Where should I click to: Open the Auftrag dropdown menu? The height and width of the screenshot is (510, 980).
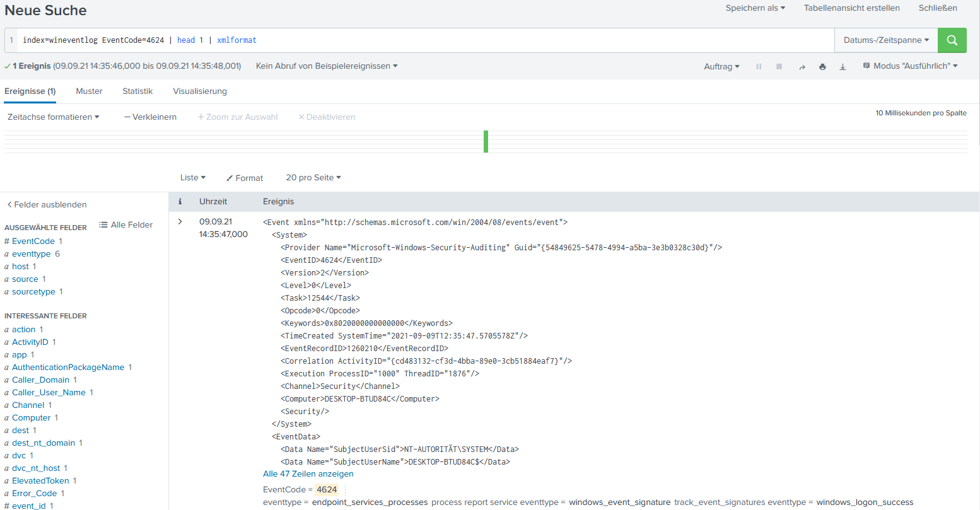pyautogui.click(x=721, y=66)
